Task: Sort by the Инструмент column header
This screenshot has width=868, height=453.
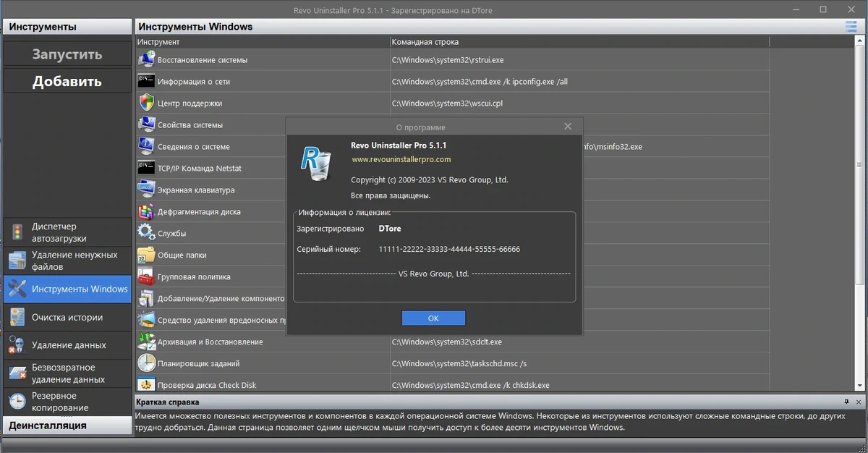Action: [x=263, y=42]
